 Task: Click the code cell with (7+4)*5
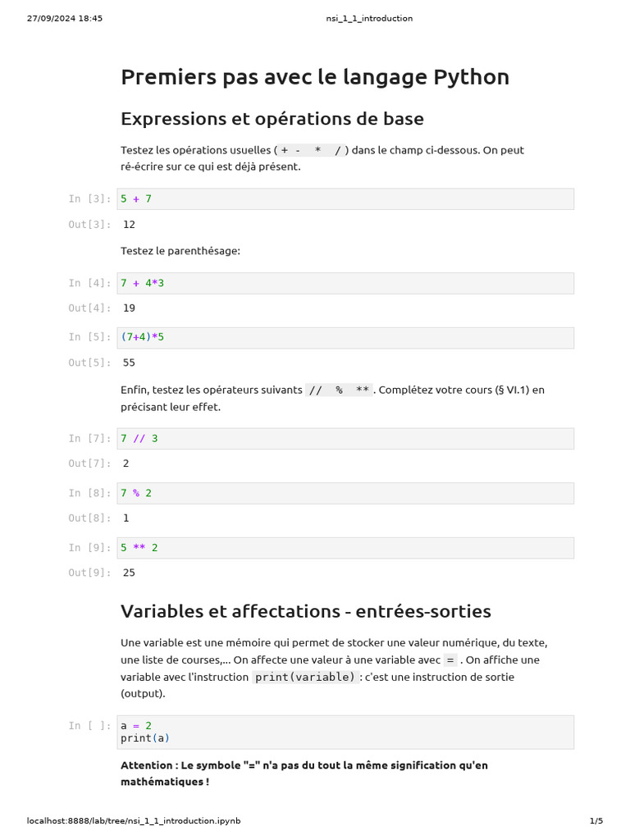(345, 337)
